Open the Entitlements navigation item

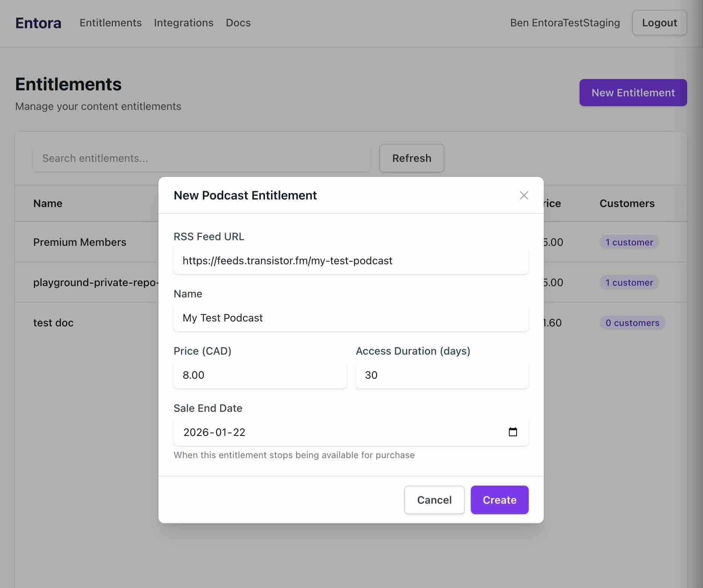[110, 23]
